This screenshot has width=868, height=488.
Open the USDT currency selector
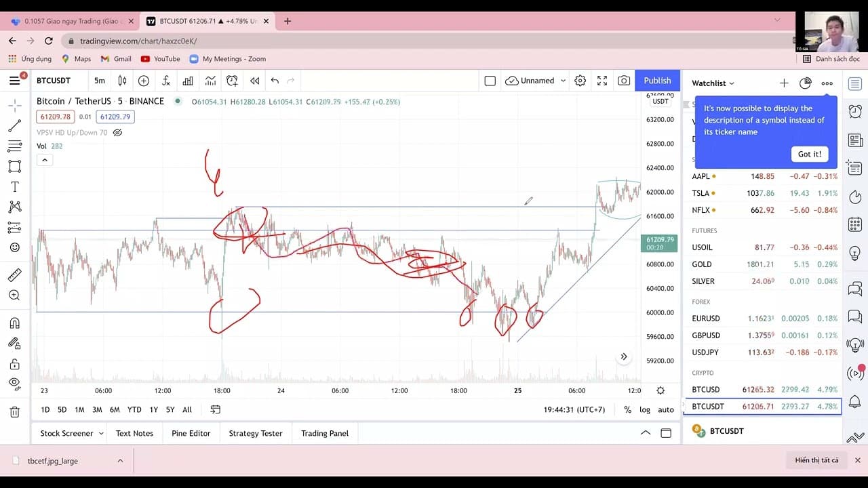pos(660,102)
